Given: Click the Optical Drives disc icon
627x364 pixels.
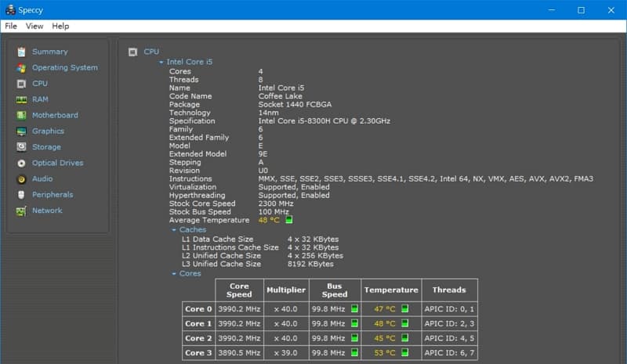Looking at the screenshot, I should [22, 163].
